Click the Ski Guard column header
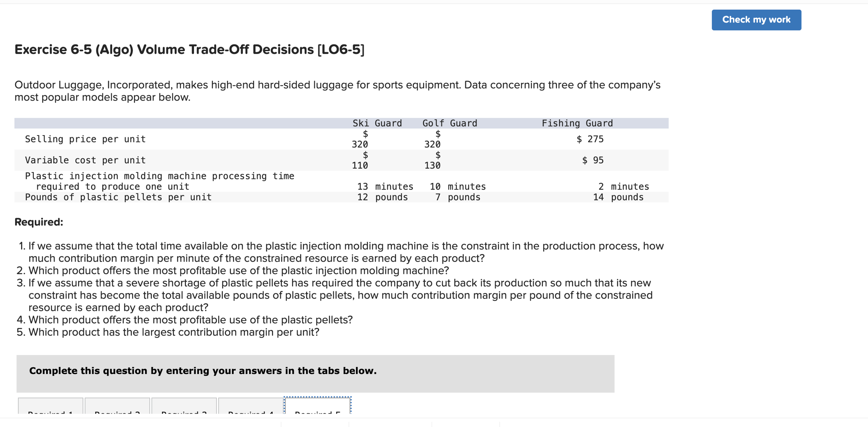The image size is (868, 427). click(377, 123)
